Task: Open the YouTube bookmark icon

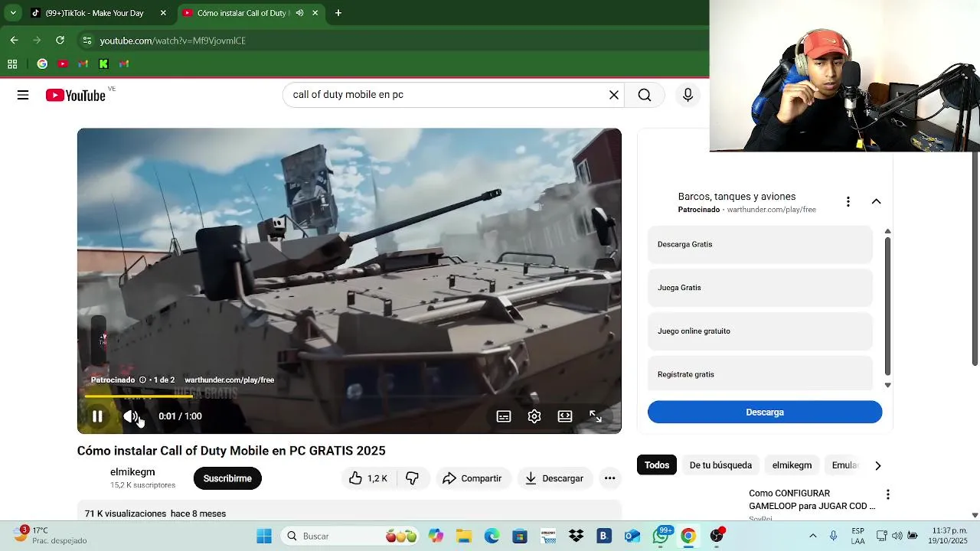Action: 63,64
